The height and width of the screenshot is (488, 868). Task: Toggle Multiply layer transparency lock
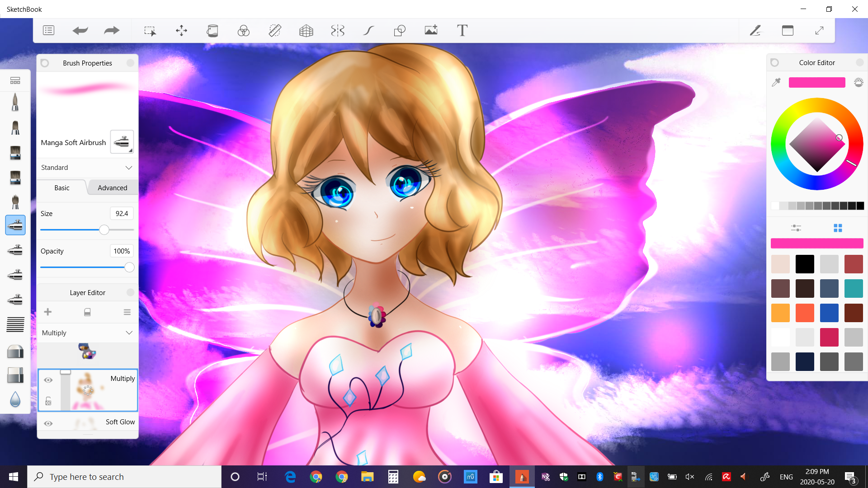pyautogui.click(x=48, y=401)
